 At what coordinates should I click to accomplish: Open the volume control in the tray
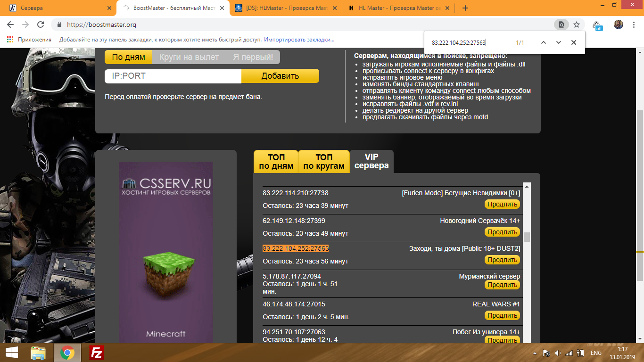coord(558,353)
